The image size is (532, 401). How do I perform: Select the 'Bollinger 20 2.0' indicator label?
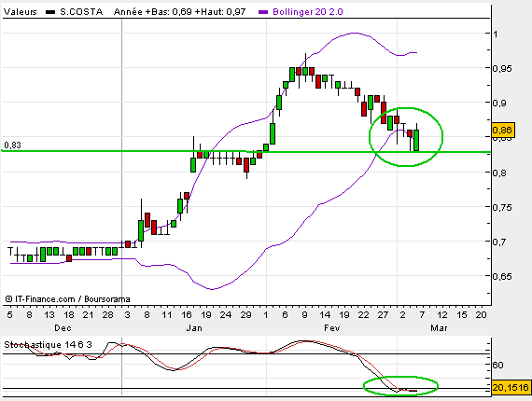[308, 12]
